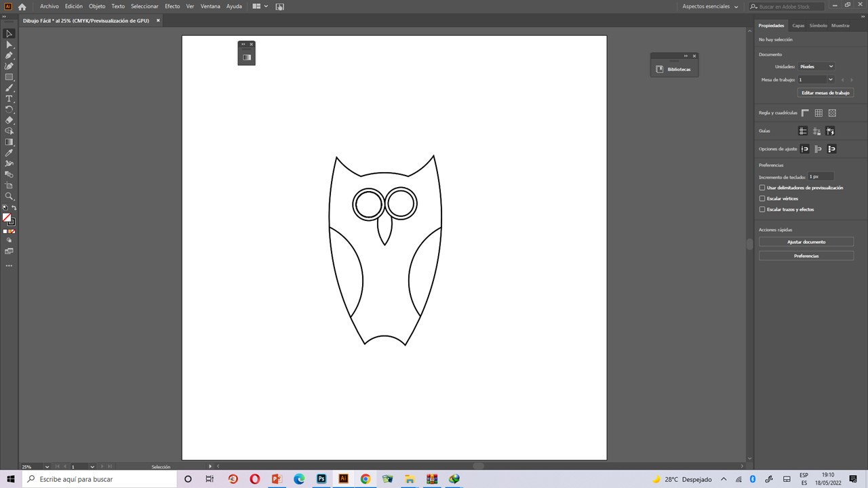Open the artboard navigation dropdown in status bar

pyautogui.click(x=92, y=467)
